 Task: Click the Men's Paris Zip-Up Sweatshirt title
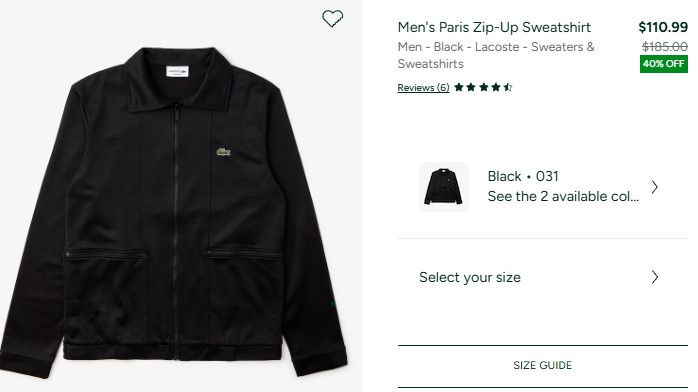coord(494,27)
